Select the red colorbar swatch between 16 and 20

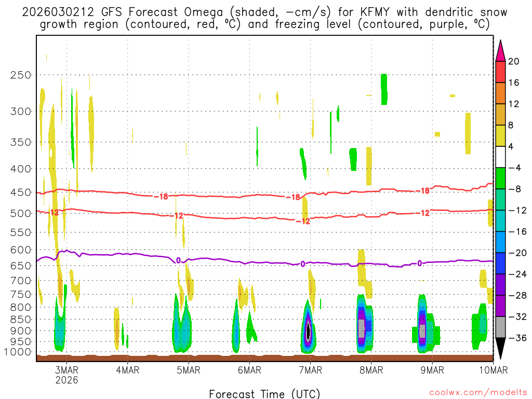(500, 72)
